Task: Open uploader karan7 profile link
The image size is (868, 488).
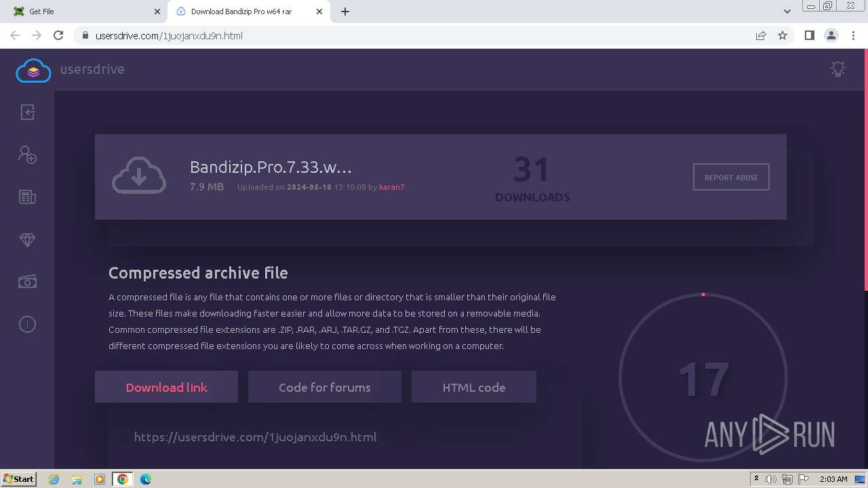Action: point(392,187)
